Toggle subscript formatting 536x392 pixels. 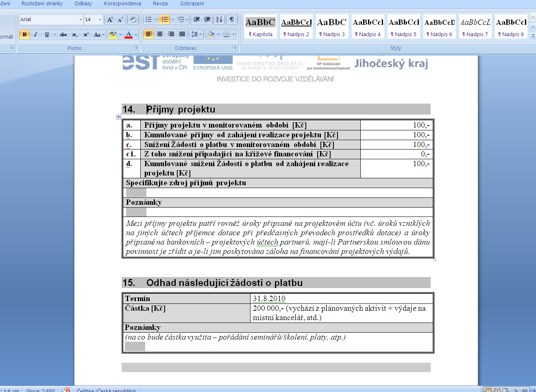click(75, 35)
